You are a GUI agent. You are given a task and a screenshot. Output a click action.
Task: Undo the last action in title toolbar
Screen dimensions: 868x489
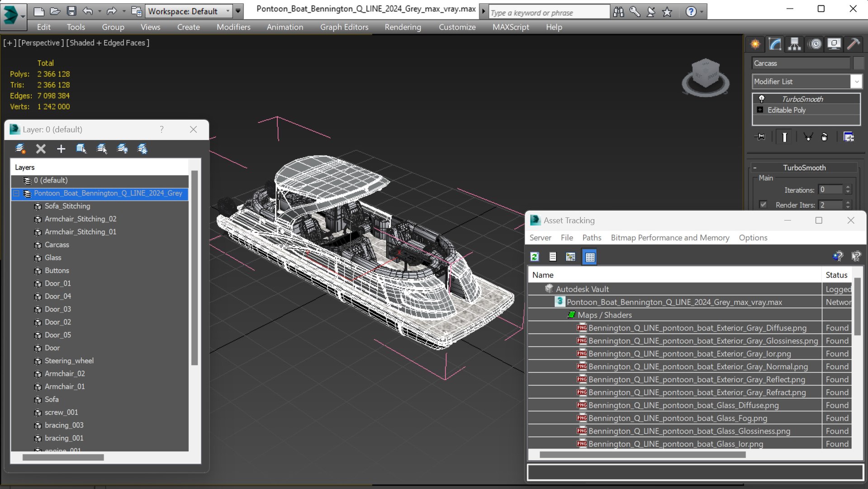coord(88,11)
